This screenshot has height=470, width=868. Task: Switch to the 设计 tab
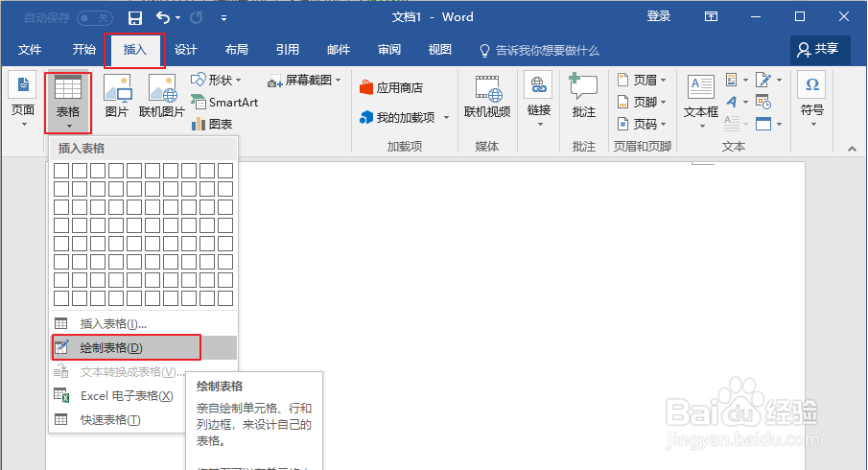click(185, 50)
